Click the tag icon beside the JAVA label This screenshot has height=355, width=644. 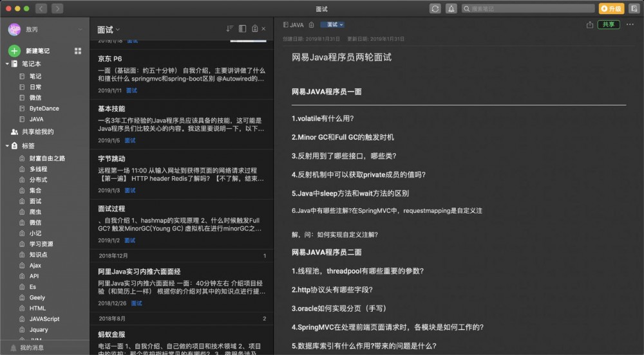(311, 25)
